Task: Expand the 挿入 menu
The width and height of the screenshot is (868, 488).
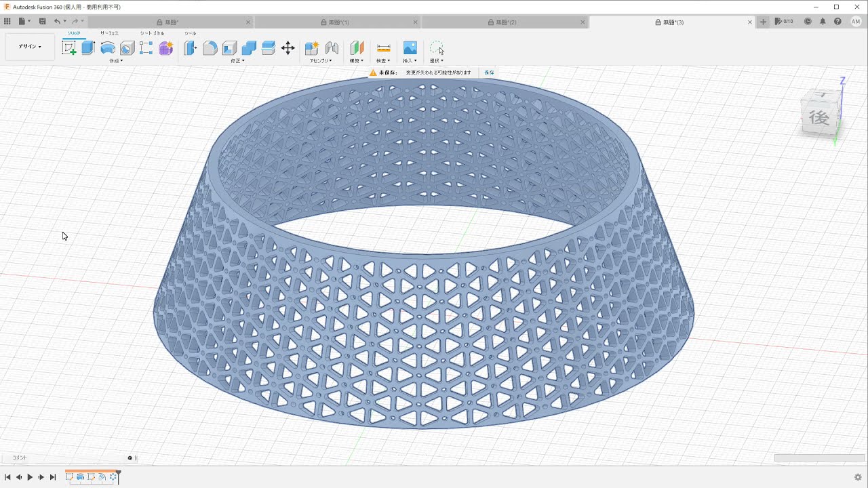Action: pos(410,61)
